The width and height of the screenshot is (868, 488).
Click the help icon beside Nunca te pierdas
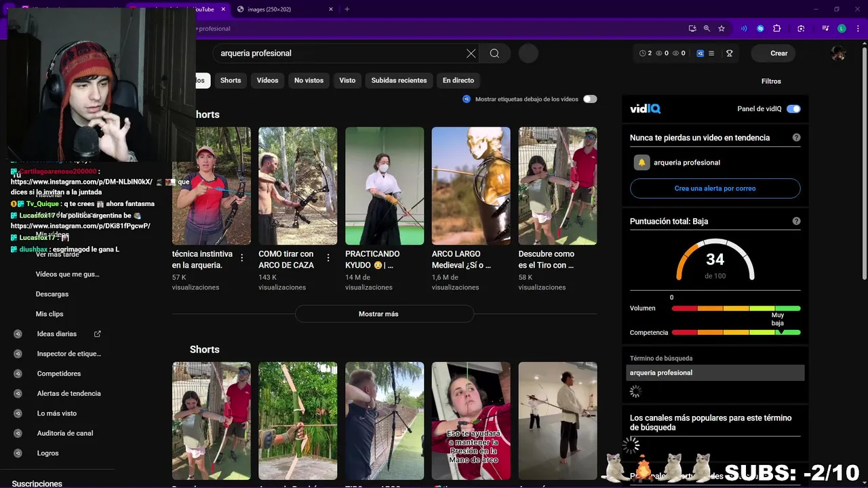pos(796,138)
